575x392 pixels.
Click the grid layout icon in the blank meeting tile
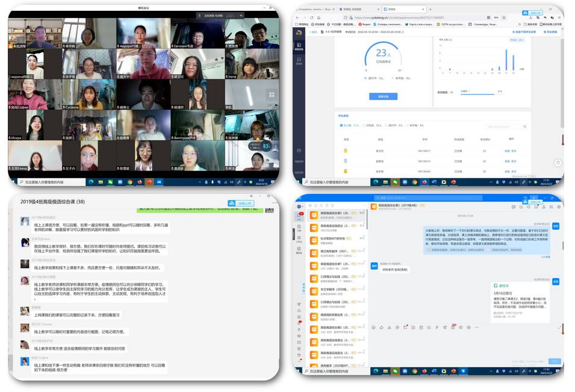pos(272,95)
